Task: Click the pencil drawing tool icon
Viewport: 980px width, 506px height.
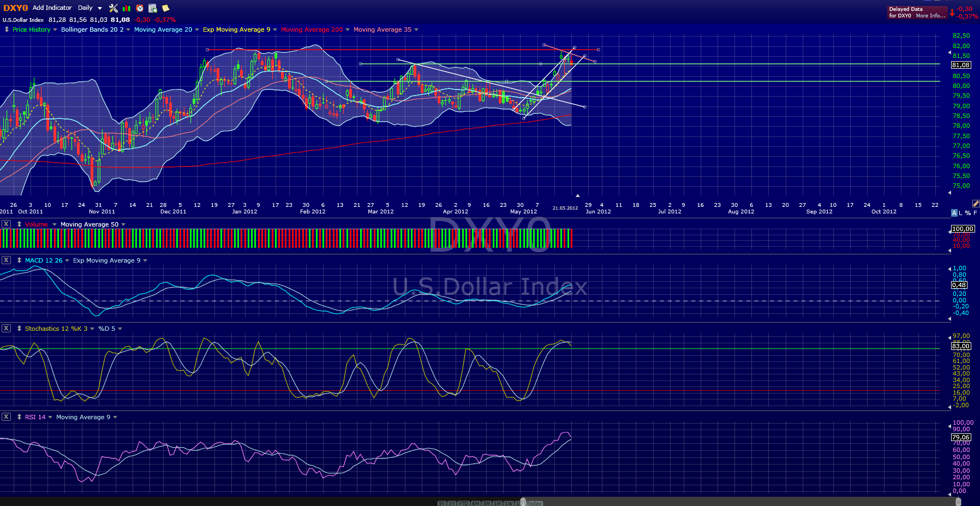Action: (976, 204)
